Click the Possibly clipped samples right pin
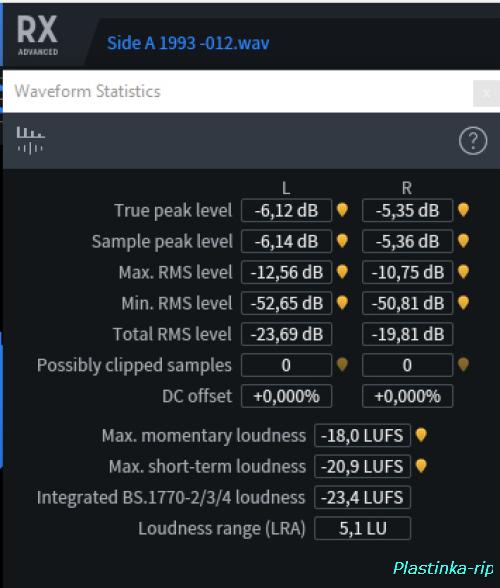500x588 pixels. point(463,364)
